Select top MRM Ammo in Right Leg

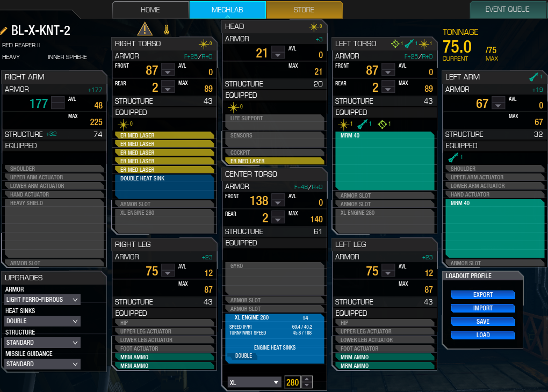(x=164, y=357)
